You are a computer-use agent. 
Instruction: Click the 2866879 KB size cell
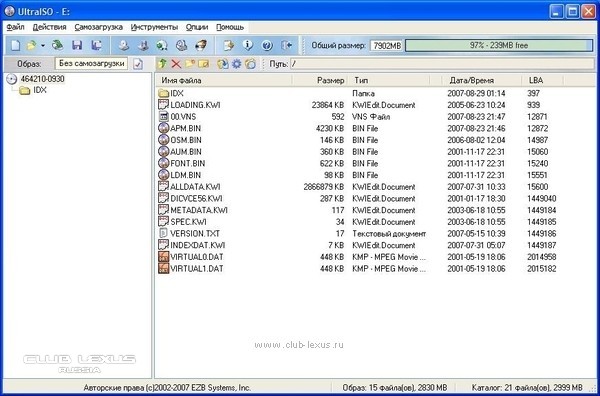[324, 187]
